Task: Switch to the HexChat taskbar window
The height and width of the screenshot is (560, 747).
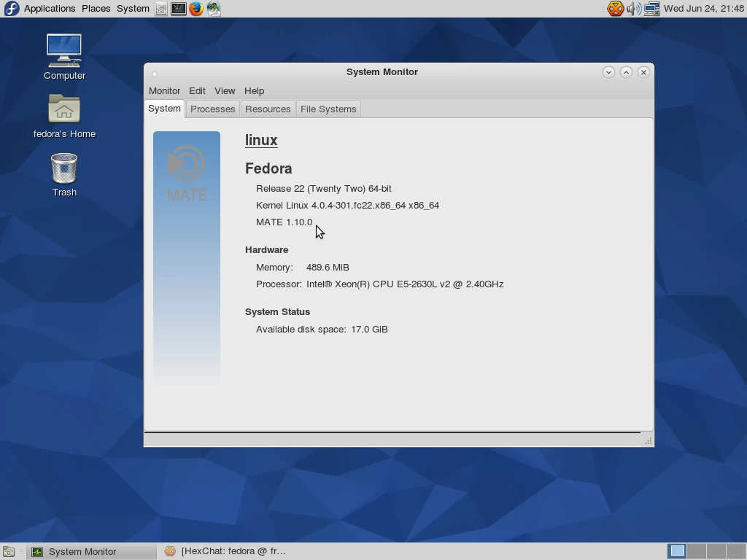Action: tap(226, 551)
